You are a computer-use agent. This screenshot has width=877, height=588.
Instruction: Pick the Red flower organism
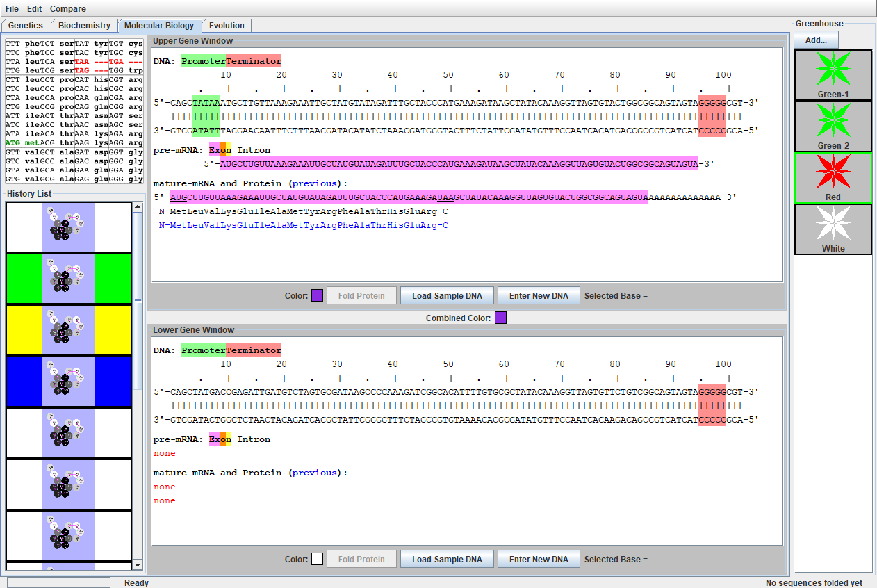click(x=833, y=177)
